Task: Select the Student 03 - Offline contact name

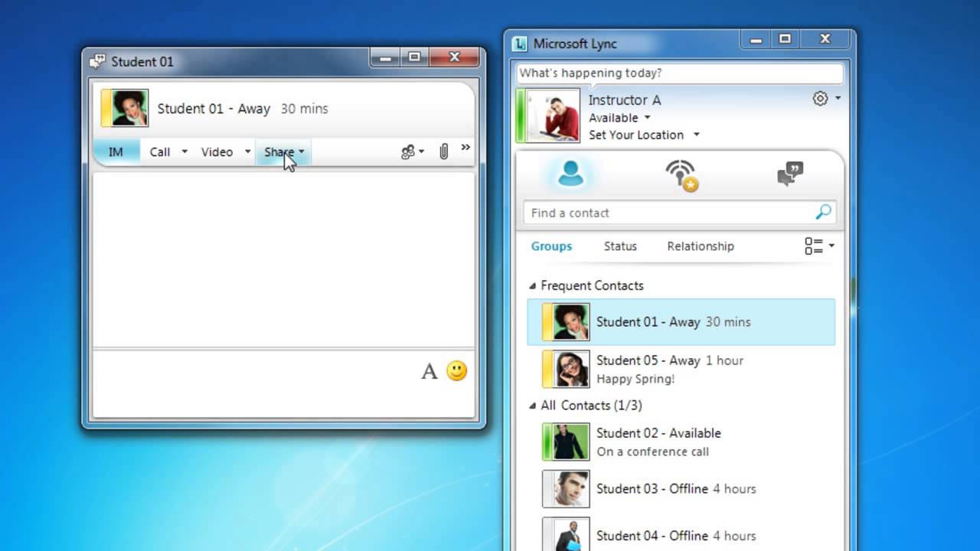Action: [652, 488]
